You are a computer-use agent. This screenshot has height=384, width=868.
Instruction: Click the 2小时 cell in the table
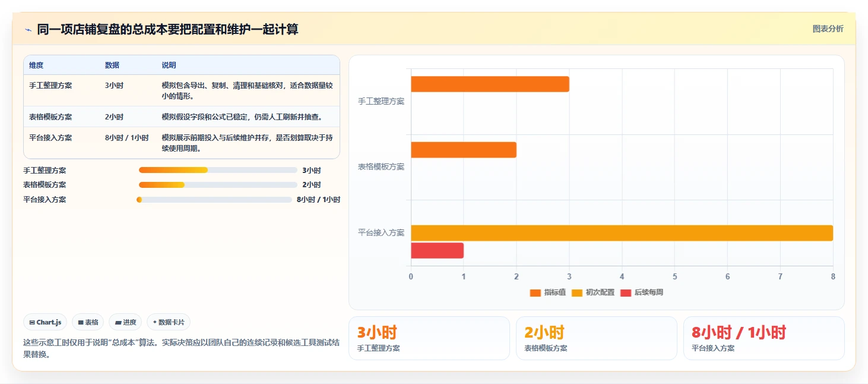pyautogui.click(x=114, y=117)
